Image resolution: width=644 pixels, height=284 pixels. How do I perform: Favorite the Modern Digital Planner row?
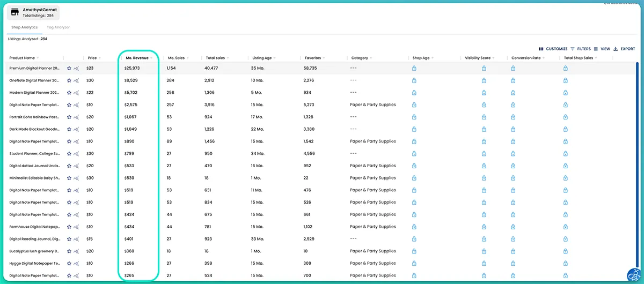click(69, 93)
